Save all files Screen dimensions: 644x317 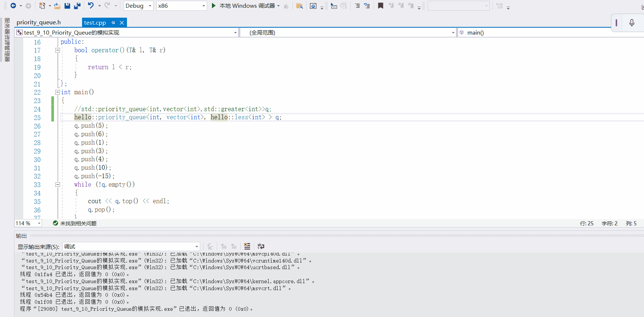click(x=77, y=6)
